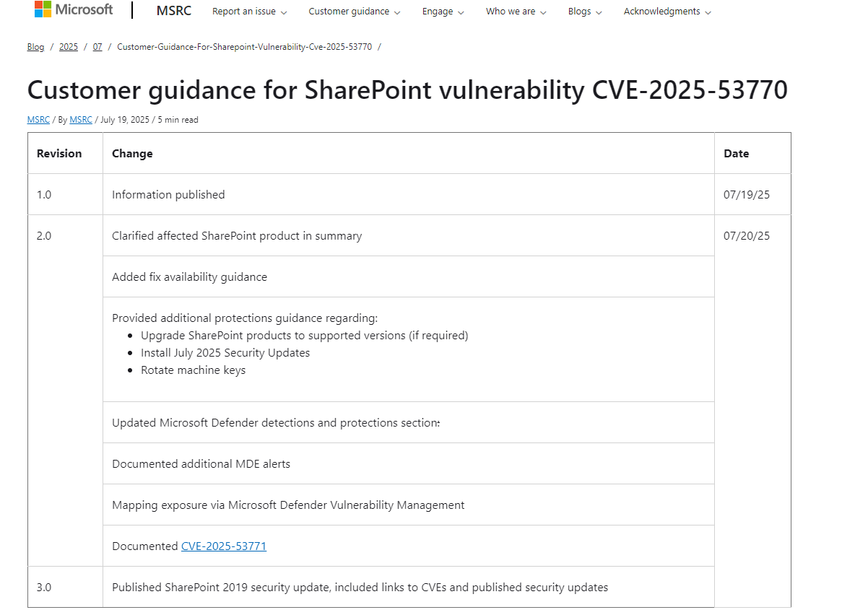Open the Acknowledgments menu
Screen dimensions: 868x615
(667, 12)
